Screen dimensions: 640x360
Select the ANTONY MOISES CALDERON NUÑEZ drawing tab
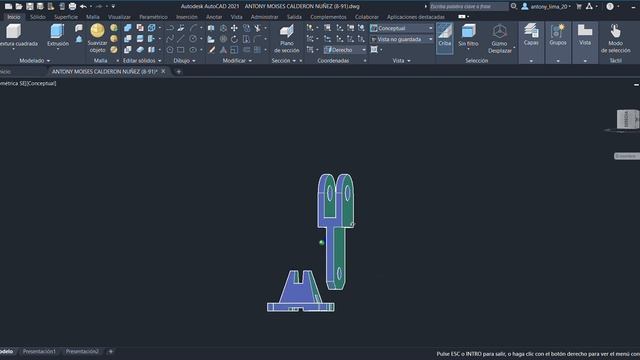pyautogui.click(x=104, y=71)
